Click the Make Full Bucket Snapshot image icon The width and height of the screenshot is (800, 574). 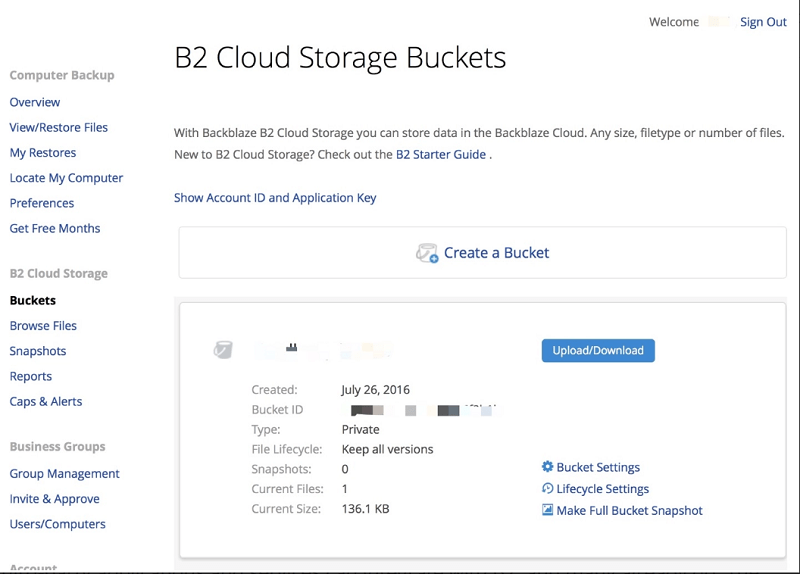(x=547, y=510)
